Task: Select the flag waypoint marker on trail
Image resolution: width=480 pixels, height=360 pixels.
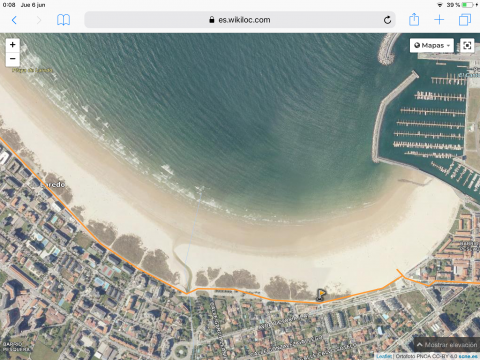Action: coord(320,295)
